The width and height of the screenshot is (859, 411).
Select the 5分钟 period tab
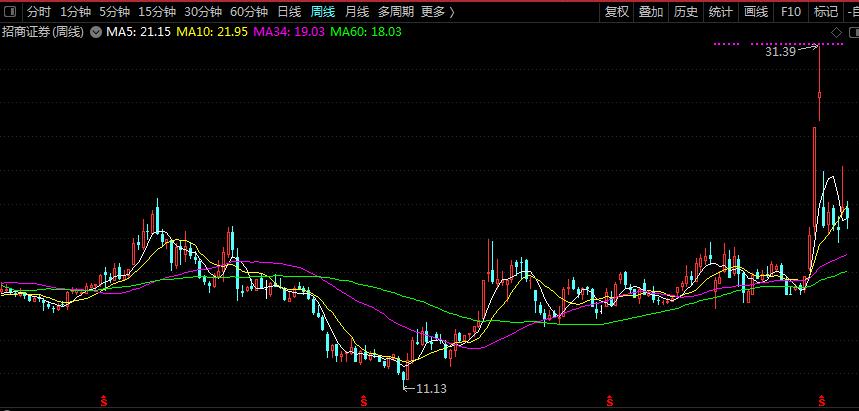[x=114, y=12]
